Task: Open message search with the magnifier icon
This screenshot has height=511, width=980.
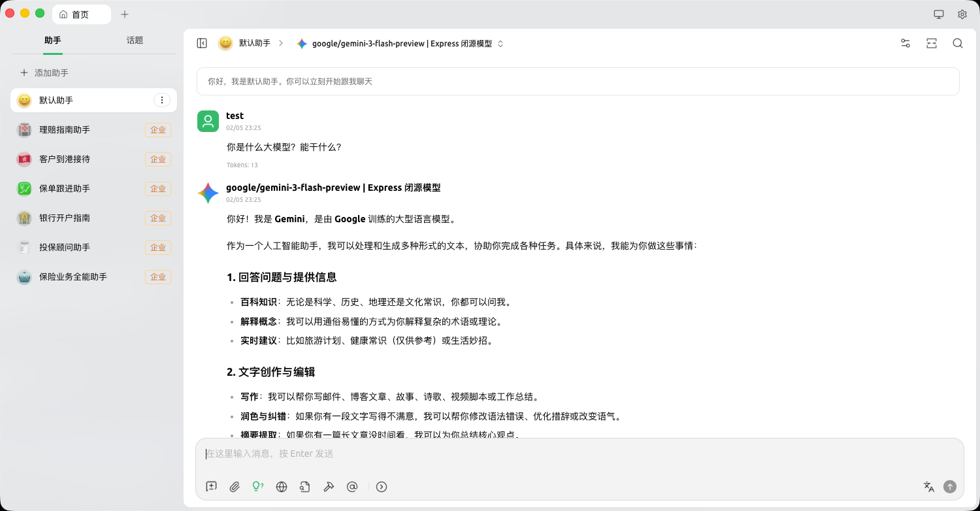Action: click(x=957, y=43)
